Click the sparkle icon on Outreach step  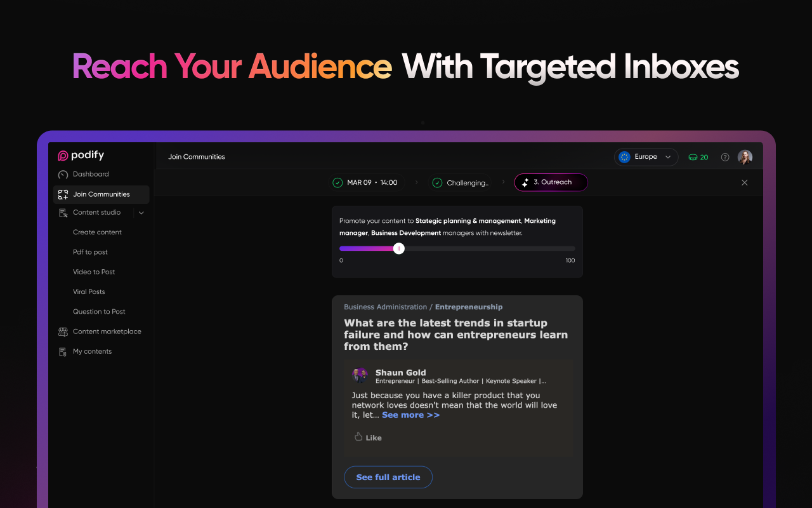(x=525, y=182)
